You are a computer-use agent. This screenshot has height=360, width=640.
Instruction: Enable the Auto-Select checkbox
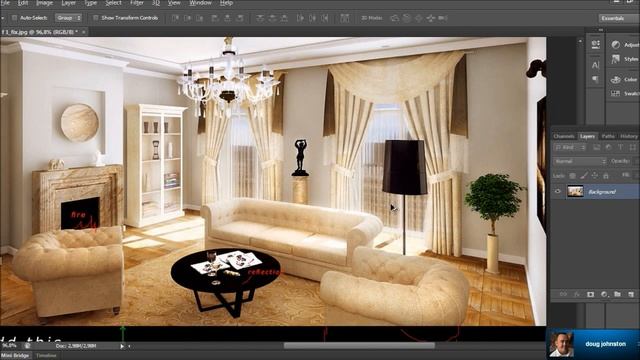14,18
